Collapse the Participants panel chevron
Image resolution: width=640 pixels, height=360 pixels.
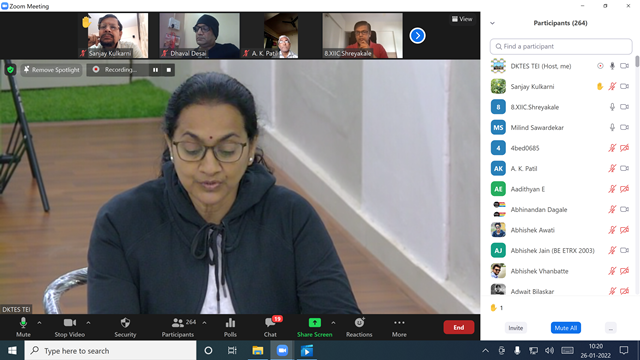click(493, 23)
